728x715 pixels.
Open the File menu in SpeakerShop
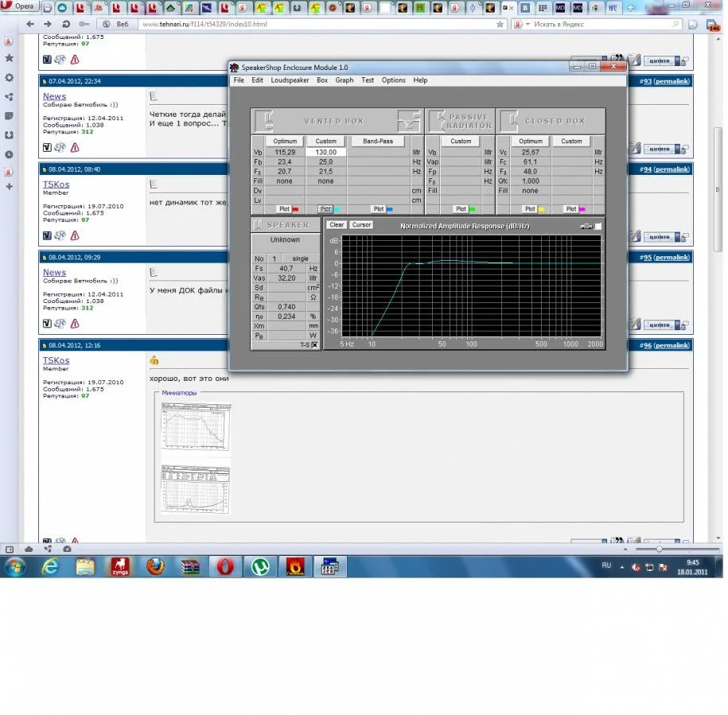(239, 80)
